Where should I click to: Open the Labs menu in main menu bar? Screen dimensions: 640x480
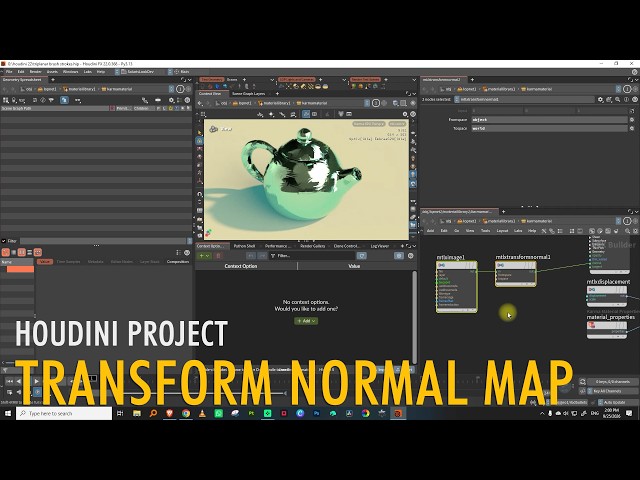pos(88,72)
